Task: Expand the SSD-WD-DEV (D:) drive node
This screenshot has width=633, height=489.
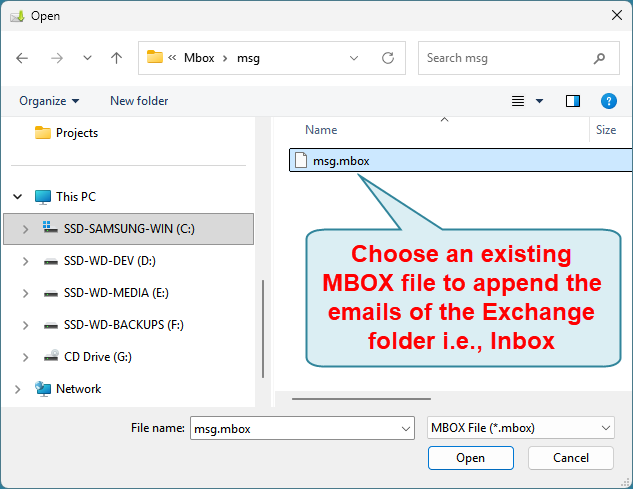Action: coord(25,261)
